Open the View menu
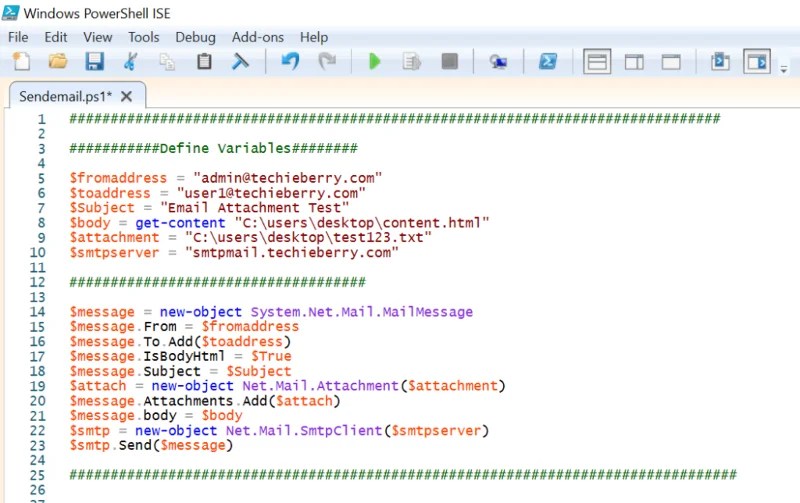 click(97, 37)
